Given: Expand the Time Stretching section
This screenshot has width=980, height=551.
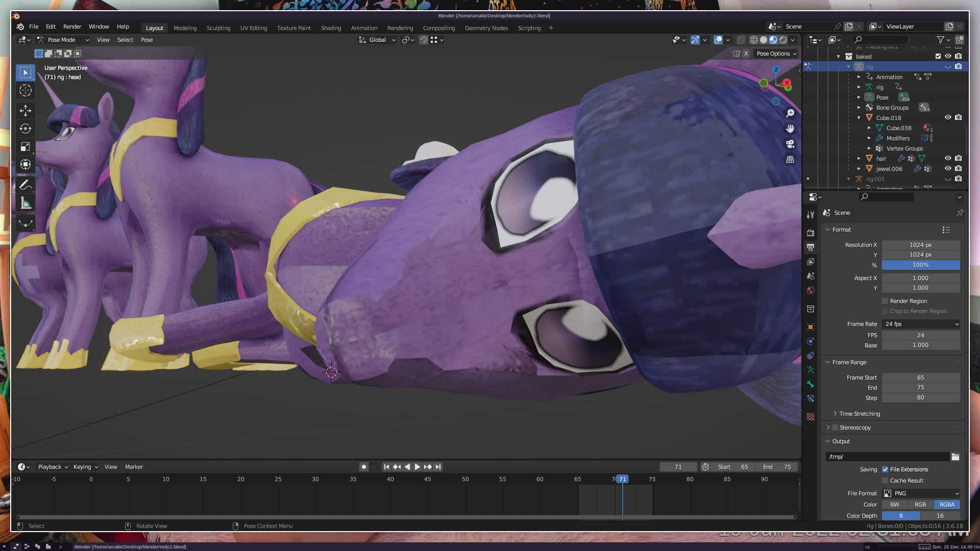Looking at the screenshot, I should (x=860, y=414).
